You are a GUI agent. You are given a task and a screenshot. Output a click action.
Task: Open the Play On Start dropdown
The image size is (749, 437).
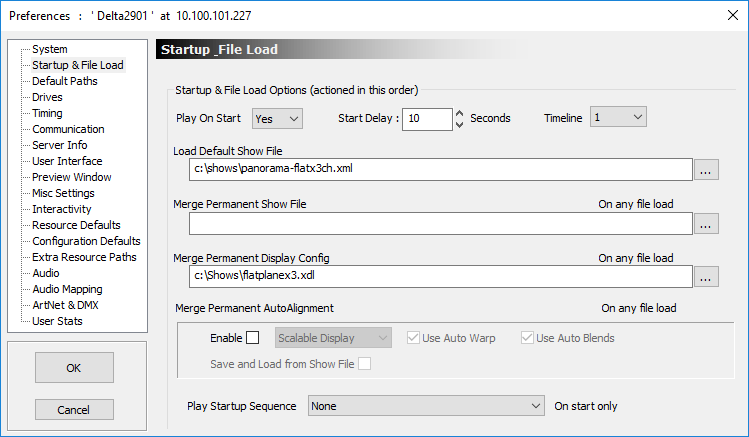278,119
